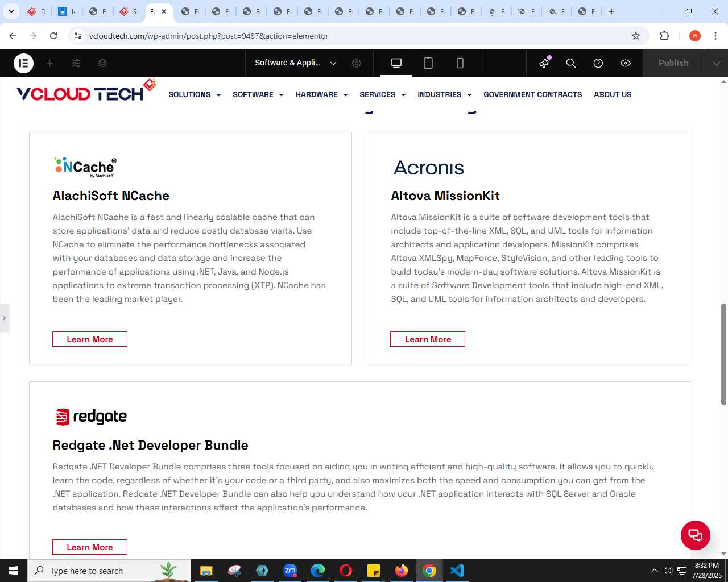Screen dimensions: 728x582
Task: Expand the INDUSTRIES menu
Action: pos(445,94)
